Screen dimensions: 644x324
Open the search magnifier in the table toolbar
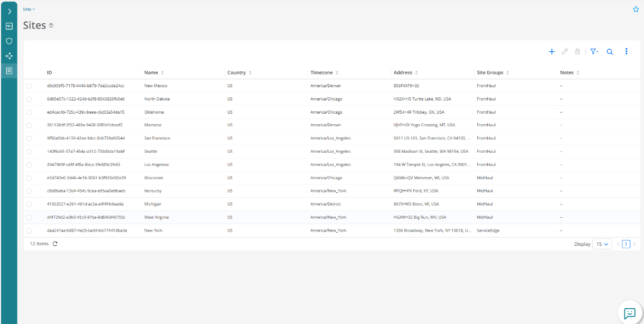pyautogui.click(x=610, y=52)
